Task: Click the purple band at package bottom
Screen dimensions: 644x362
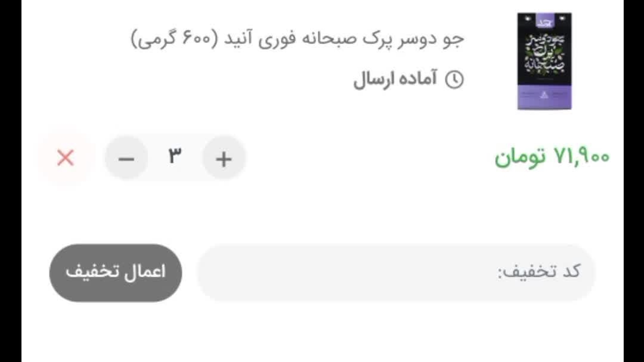Action: tap(544, 96)
